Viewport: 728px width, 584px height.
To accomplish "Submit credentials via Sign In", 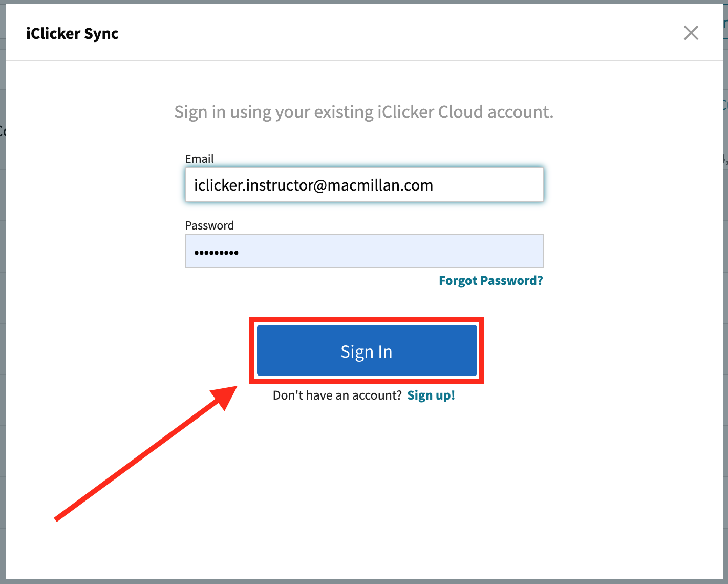I will click(366, 350).
